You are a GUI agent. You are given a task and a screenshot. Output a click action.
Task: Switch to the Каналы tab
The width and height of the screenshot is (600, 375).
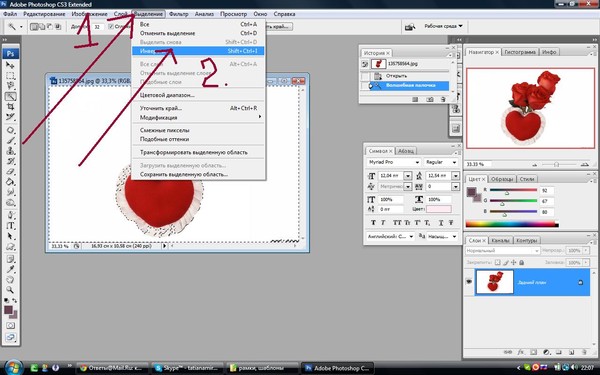[x=501, y=240]
